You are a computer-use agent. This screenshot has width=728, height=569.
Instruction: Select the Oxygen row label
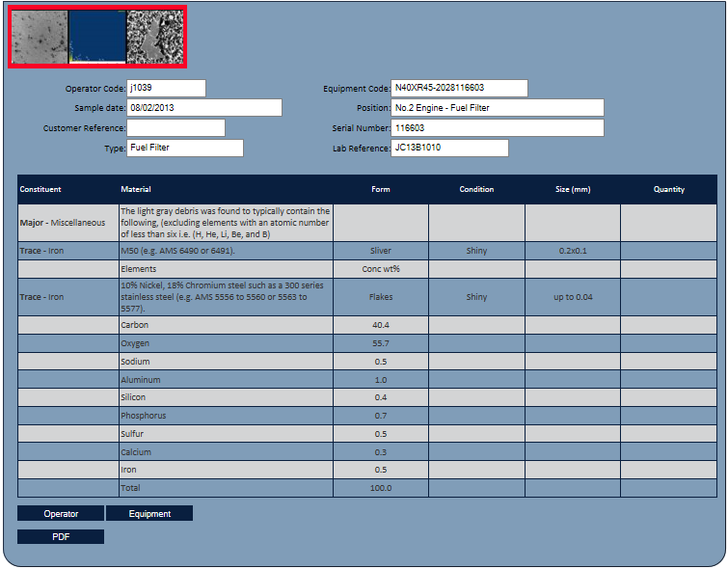(226, 343)
